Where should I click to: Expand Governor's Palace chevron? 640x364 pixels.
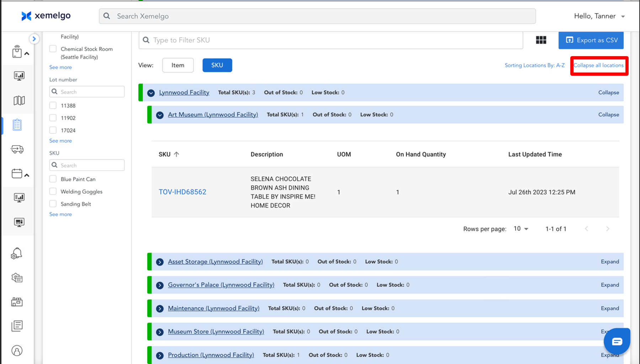[160, 285]
